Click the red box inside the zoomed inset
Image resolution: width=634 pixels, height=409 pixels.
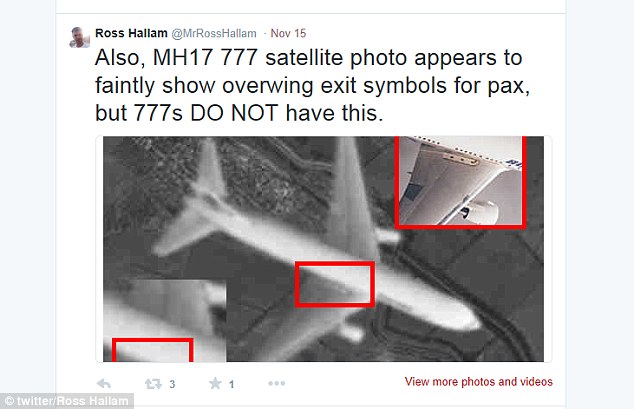coord(152,350)
